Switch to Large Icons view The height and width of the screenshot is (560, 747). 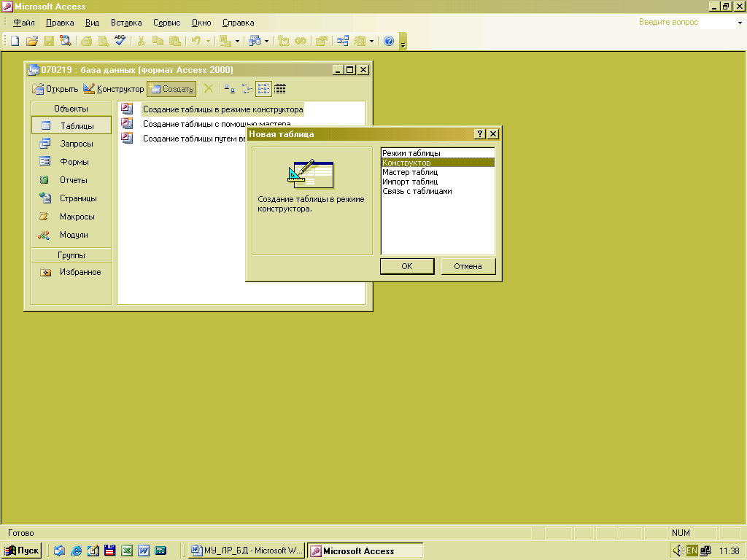click(x=230, y=88)
